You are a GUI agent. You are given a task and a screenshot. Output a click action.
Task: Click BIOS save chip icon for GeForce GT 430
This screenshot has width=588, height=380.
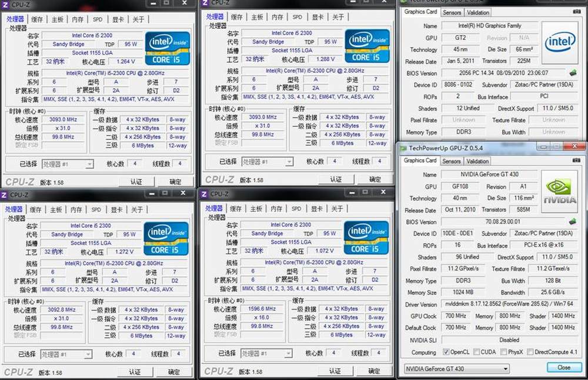coord(572,221)
